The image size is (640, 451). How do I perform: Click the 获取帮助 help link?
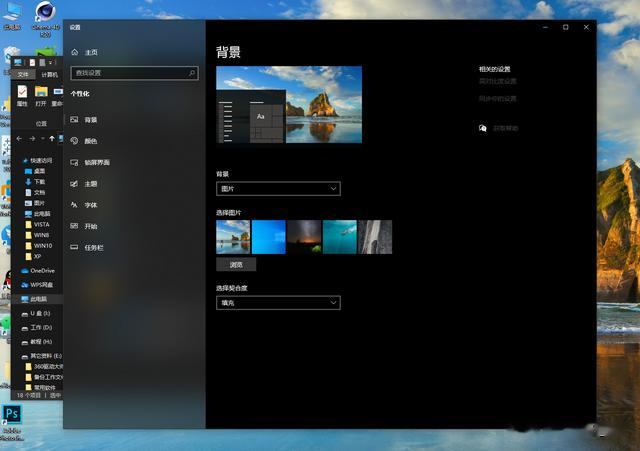click(x=503, y=128)
